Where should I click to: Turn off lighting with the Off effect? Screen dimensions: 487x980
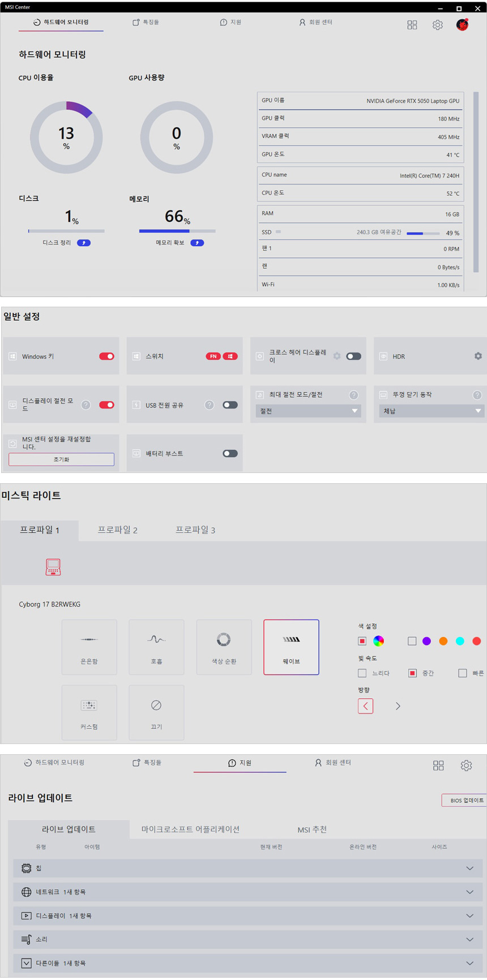coord(156,712)
